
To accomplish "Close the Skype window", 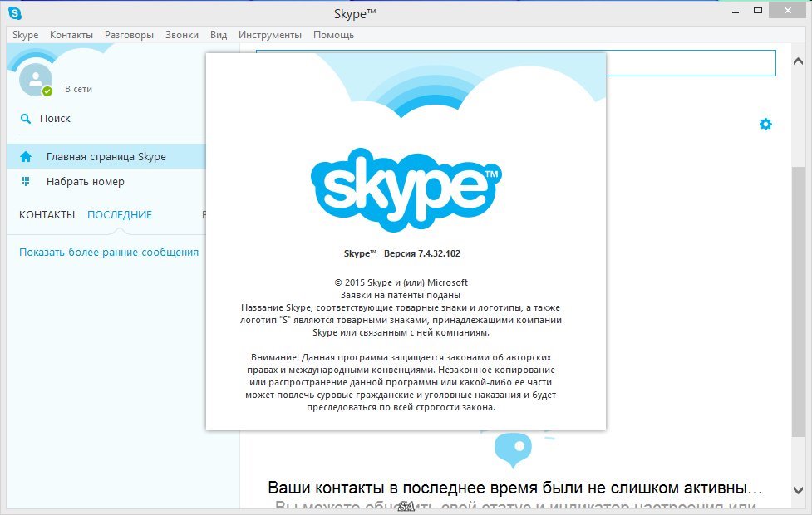I will click(788, 10).
